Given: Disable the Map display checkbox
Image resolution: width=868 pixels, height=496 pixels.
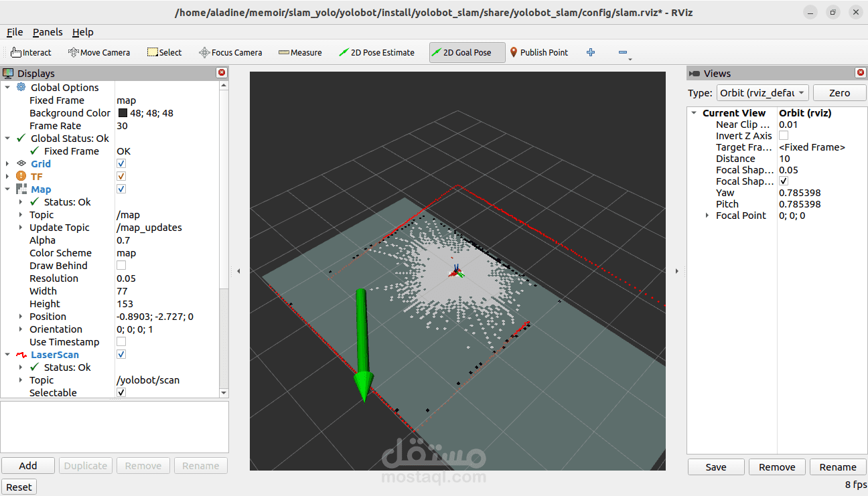Looking at the screenshot, I should point(121,189).
